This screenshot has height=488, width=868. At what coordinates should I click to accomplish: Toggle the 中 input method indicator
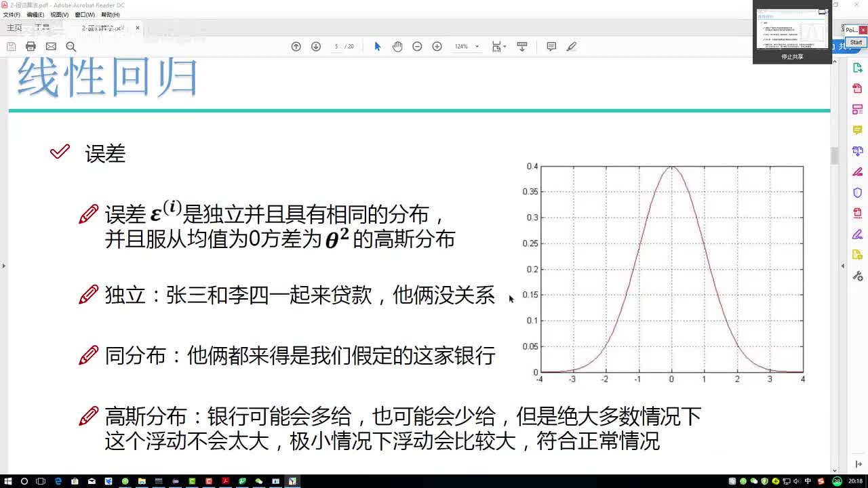(x=808, y=481)
